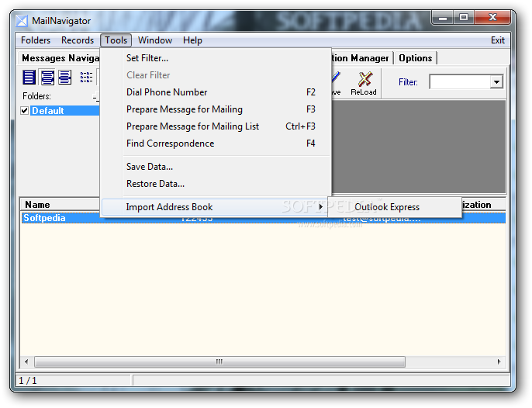Select the middle lines layout icon
532x408 pixels.
[x=47, y=78]
